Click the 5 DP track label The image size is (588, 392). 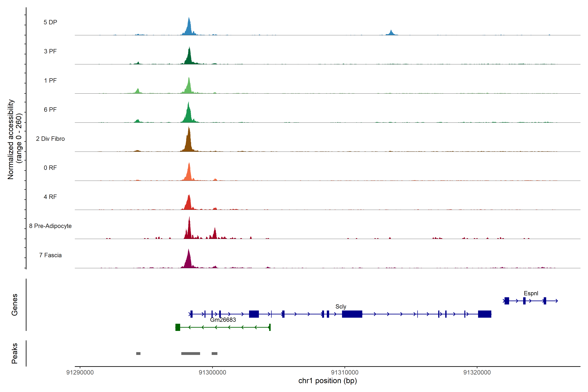(x=50, y=22)
